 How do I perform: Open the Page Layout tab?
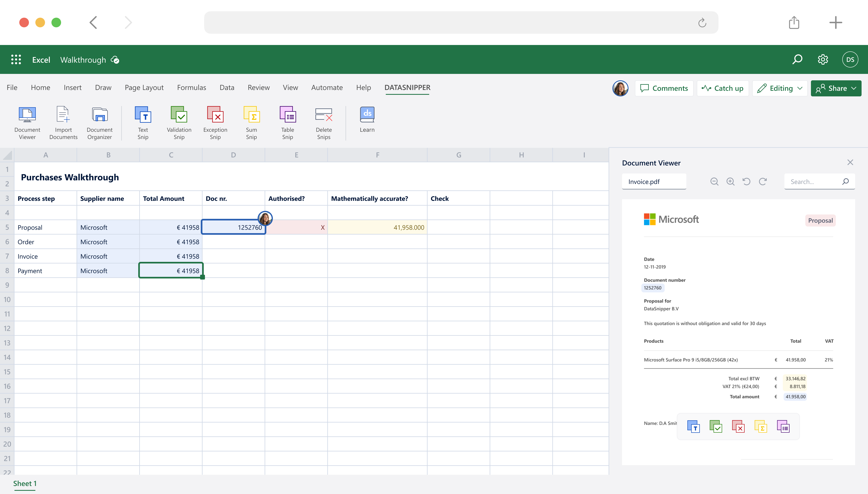pyautogui.click(x=144, y=88)
